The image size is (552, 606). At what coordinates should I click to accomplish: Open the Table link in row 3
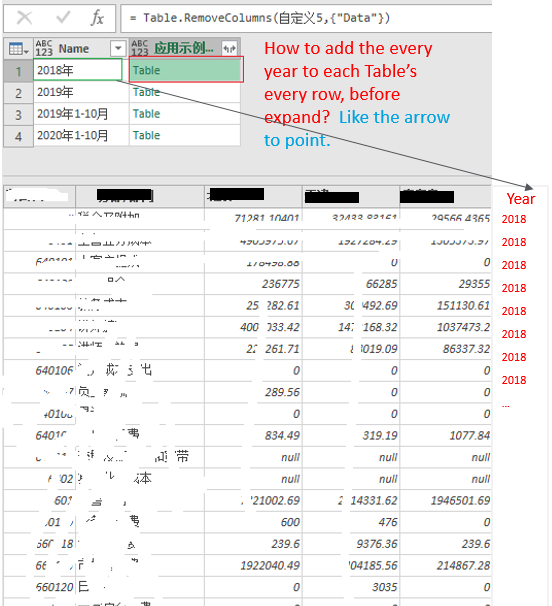pyautogui.click(x=147, y=114)
